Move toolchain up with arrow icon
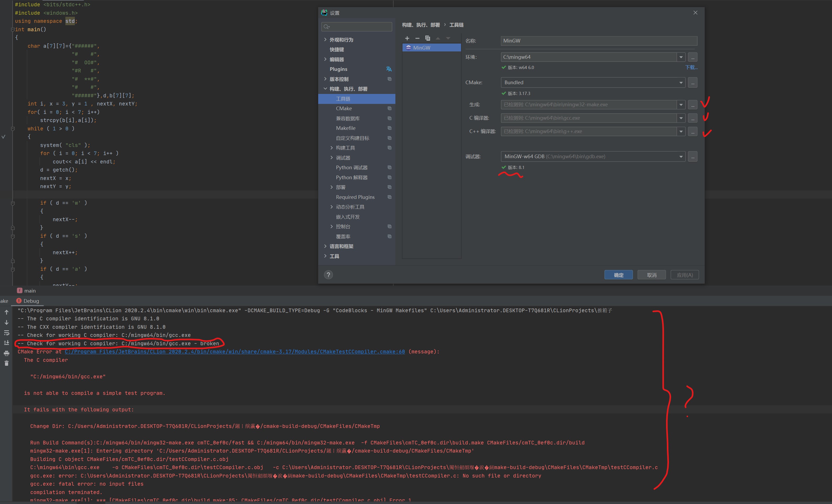The width and height of the screenshot is (832, 504). click(438, 38)
